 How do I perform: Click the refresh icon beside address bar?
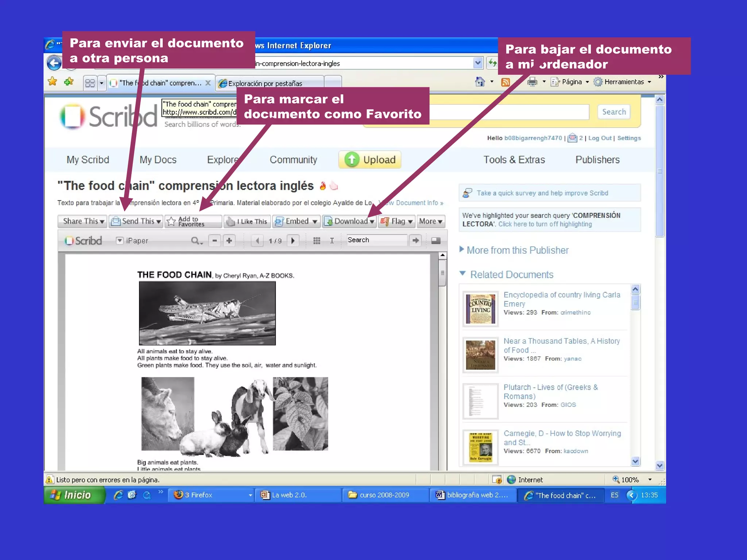[492, 63]
